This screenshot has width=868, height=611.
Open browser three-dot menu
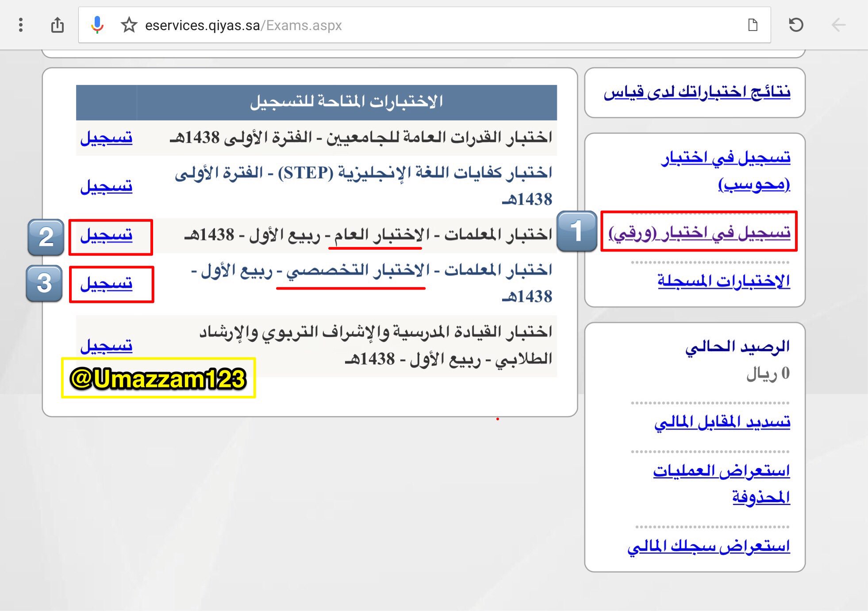tap(21, 25)
